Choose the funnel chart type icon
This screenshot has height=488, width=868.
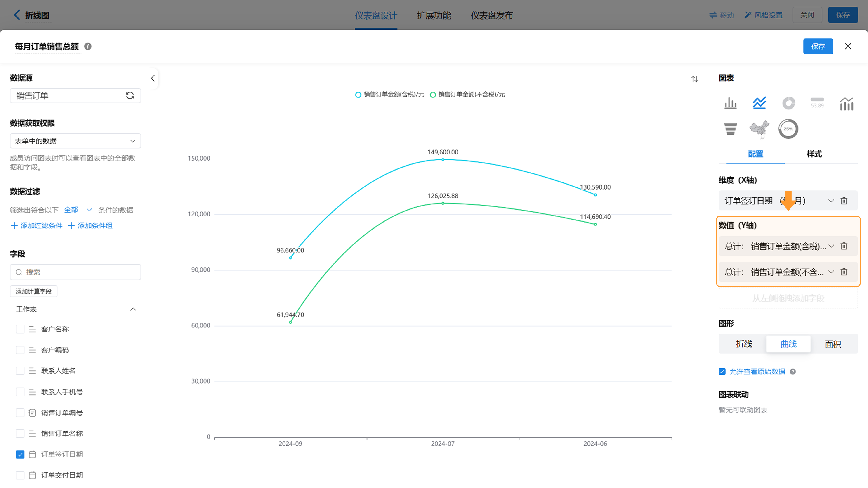730,129
